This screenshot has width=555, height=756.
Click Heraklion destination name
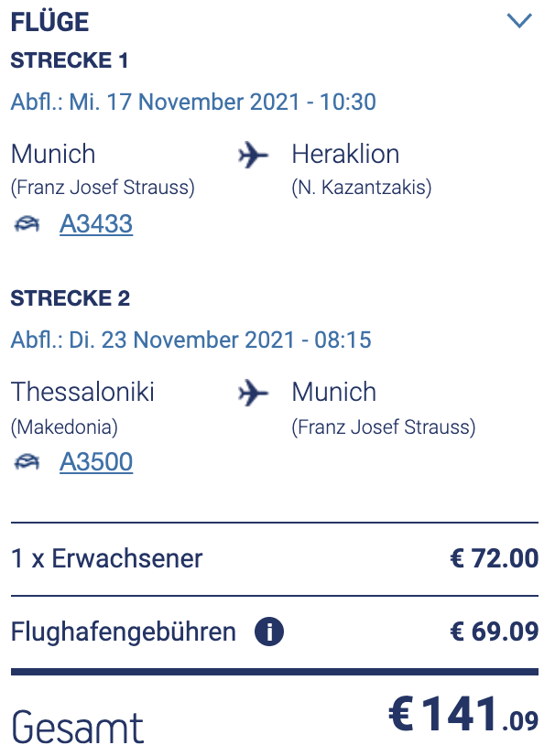(x=345, y=154)
